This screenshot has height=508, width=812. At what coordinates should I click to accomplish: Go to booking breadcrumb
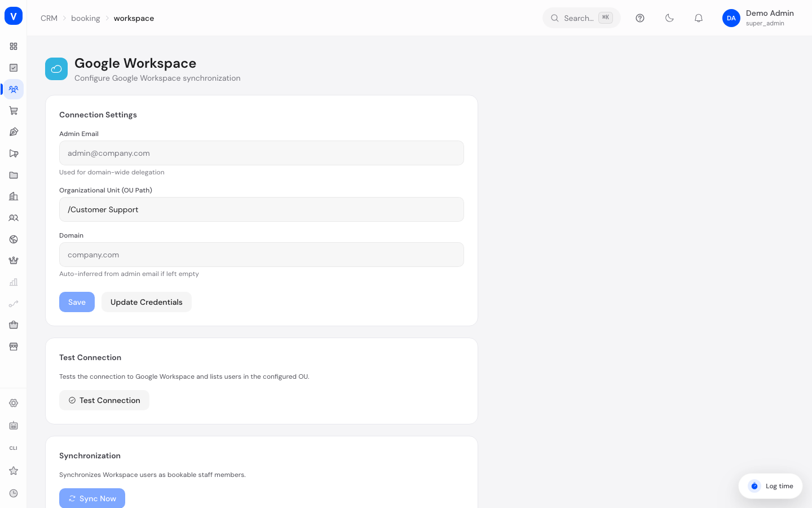click(x=86, y=18)
